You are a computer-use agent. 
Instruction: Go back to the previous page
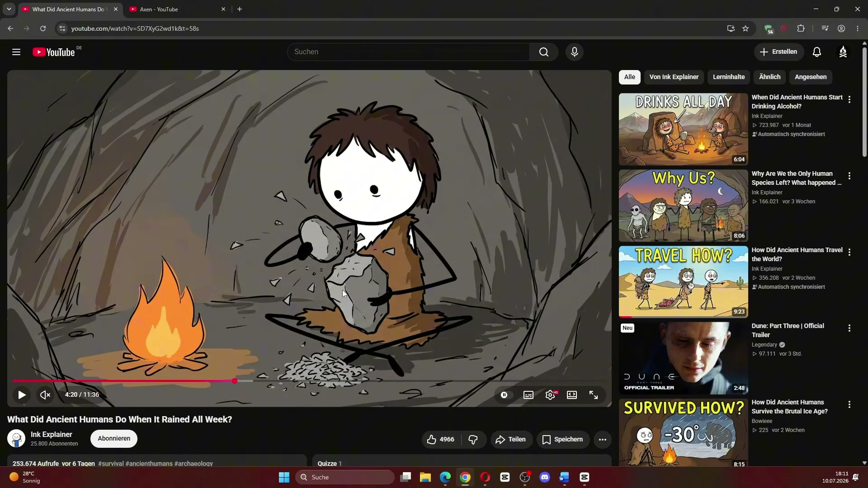tap(10, 28)
